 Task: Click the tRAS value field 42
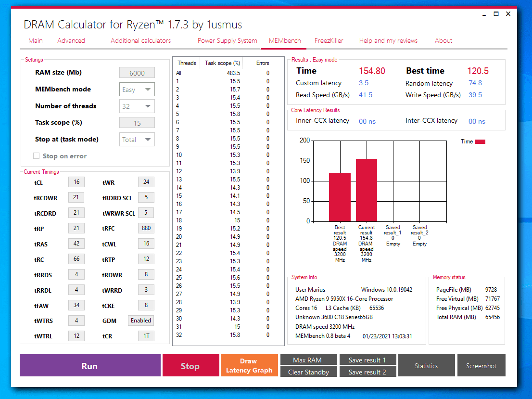[76, 244]
